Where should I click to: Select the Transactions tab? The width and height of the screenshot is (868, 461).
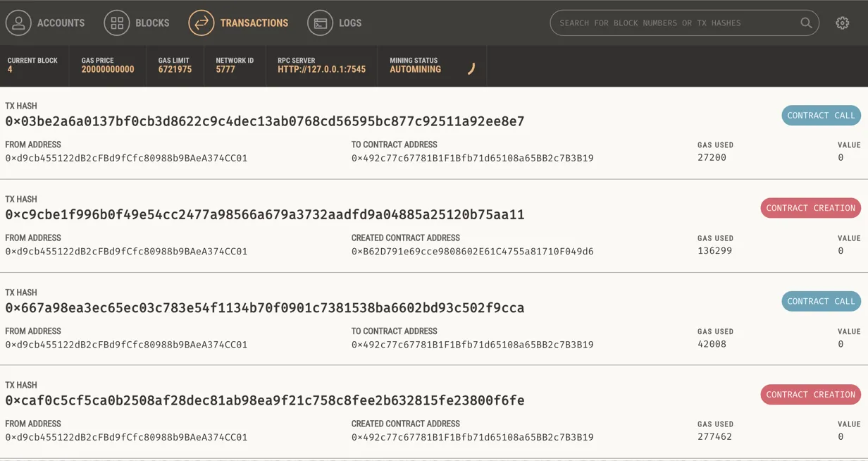[x=238, y=23]
